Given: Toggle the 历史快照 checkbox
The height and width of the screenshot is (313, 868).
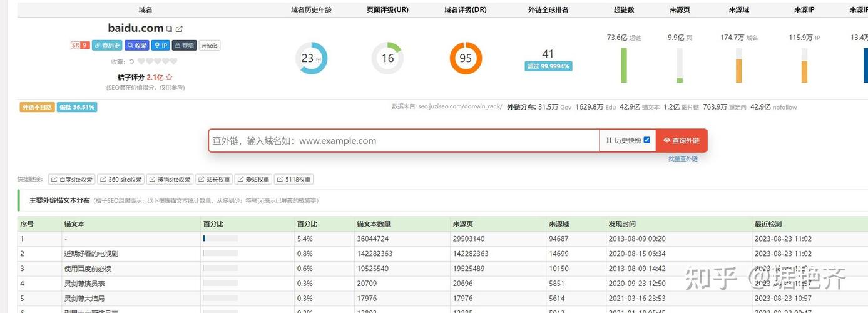Looking at the screenshot, I should pyautogui.click(x=647, y=140).
